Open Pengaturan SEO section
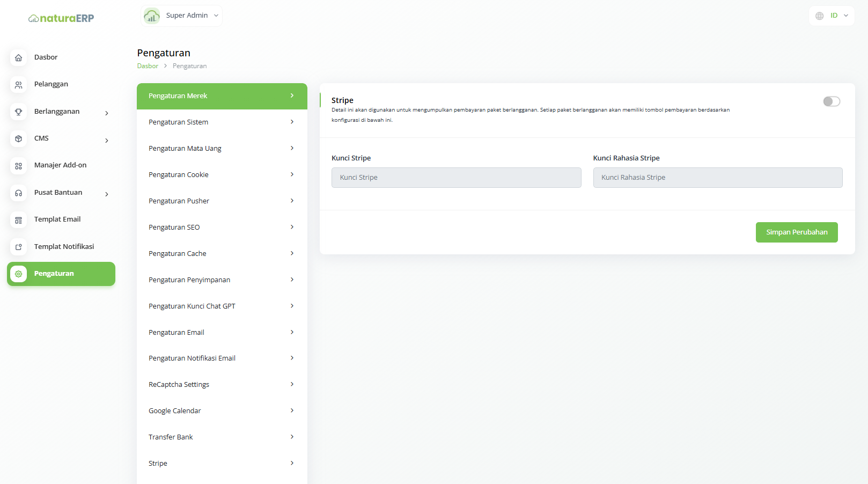 tap(222, 228)
